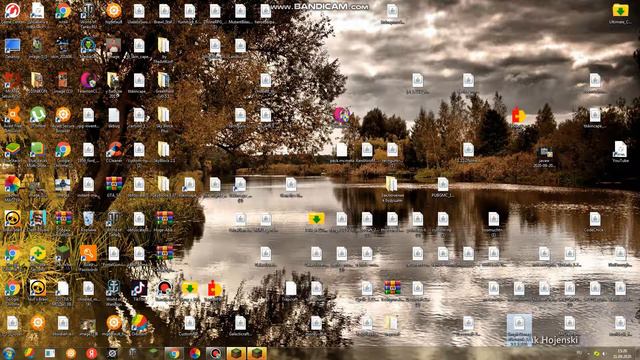This screenshot has height=360, width=640.
Task: Open the Ultimate_C download folder icon
Action: [620, 11]
